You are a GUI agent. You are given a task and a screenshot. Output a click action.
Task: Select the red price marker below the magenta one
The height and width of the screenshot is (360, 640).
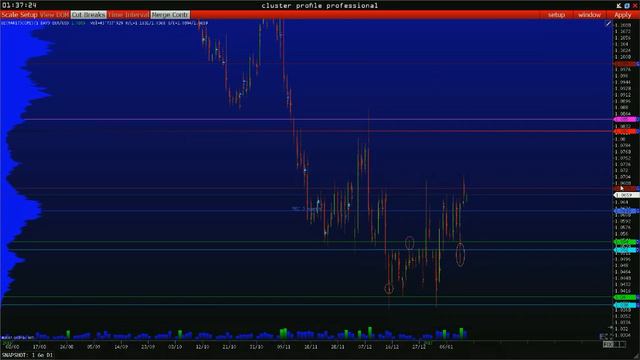tap(625, 131)
